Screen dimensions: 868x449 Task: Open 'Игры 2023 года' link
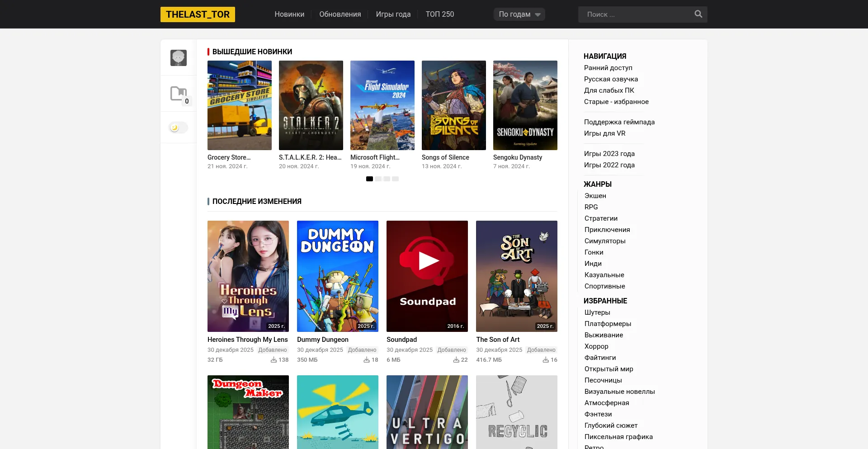tap(609, 154)
